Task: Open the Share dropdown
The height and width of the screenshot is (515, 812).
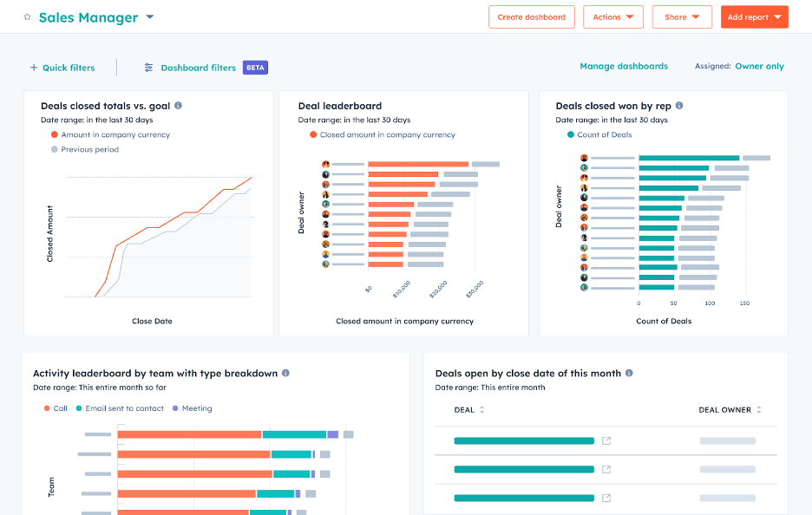Action: (x=682, y=16)
